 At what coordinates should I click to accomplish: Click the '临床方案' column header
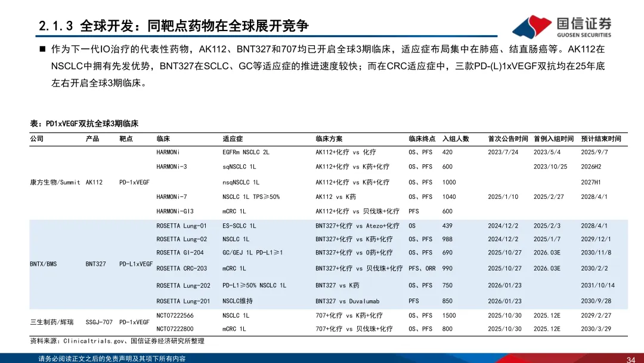tap(329, 139)
